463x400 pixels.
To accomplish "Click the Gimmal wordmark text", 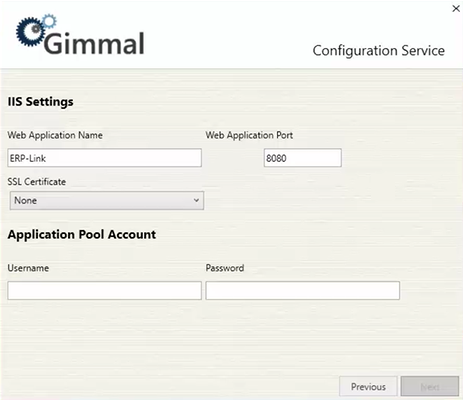I will pos(94,43).
